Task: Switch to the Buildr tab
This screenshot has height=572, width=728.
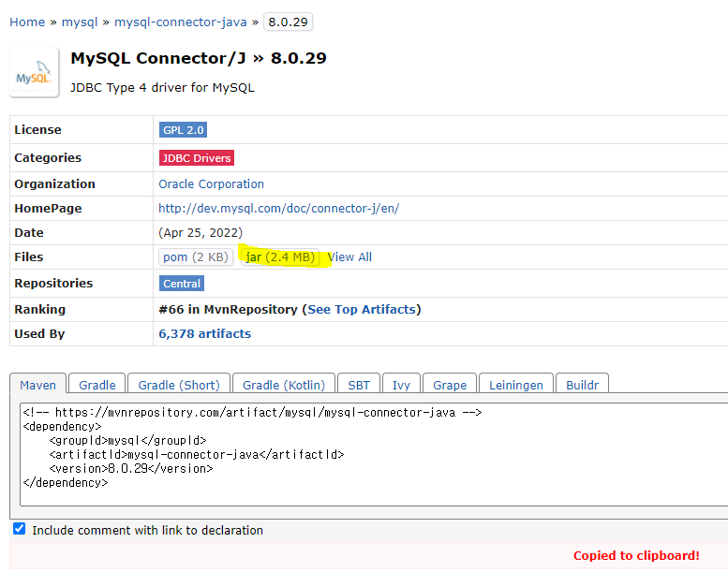Action: 582,385
